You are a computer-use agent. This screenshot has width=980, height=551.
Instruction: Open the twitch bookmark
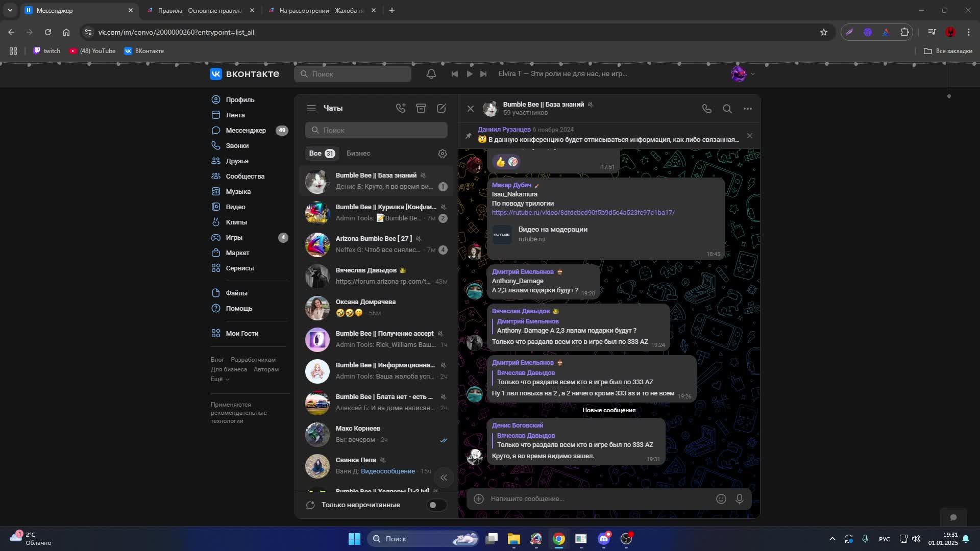[47, 51]
